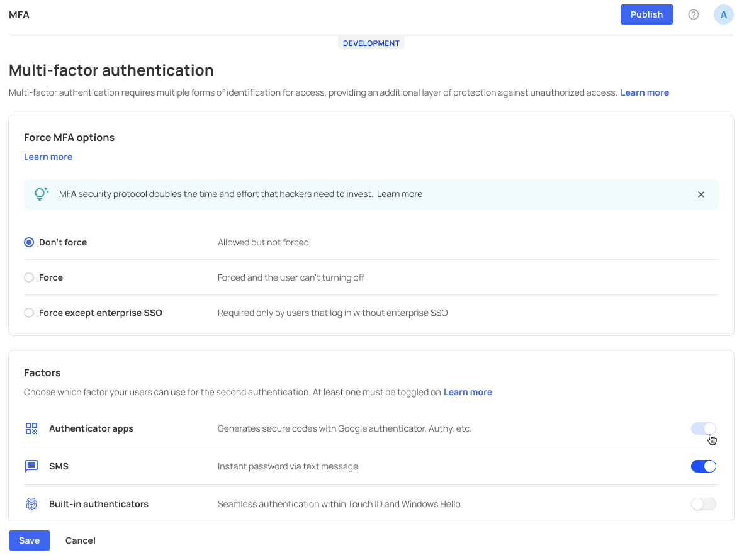Click the lightbulb tip icon
This screenshot has width=749, height=560.
(42, 194)
